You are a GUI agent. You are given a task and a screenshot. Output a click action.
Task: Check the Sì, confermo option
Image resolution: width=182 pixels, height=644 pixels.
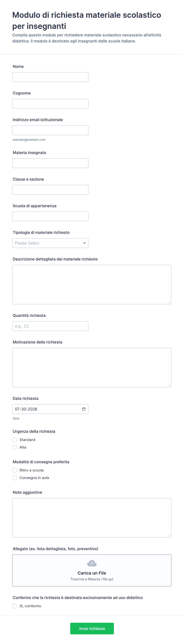tap(15, 606)
